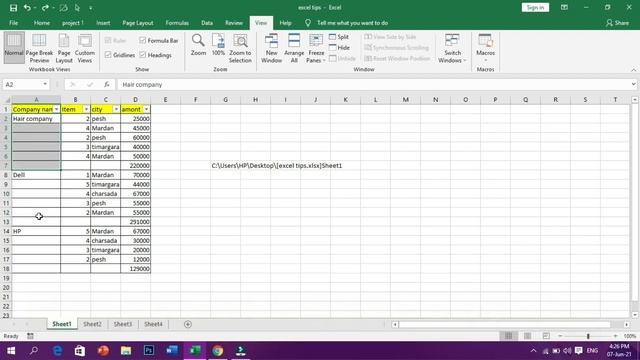Split the worksheet window
This screenshot has height=360, width=640.
coord(339,37)
